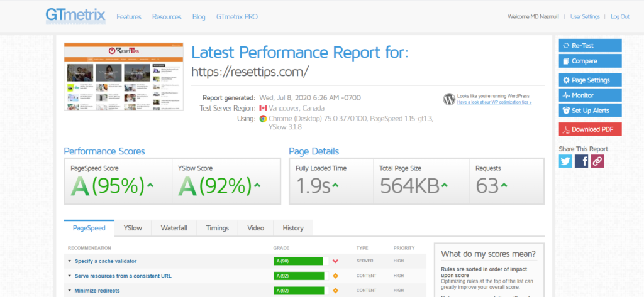Click green arrow beside YSlow Score

pyautogui.click(x=257, y=185)
